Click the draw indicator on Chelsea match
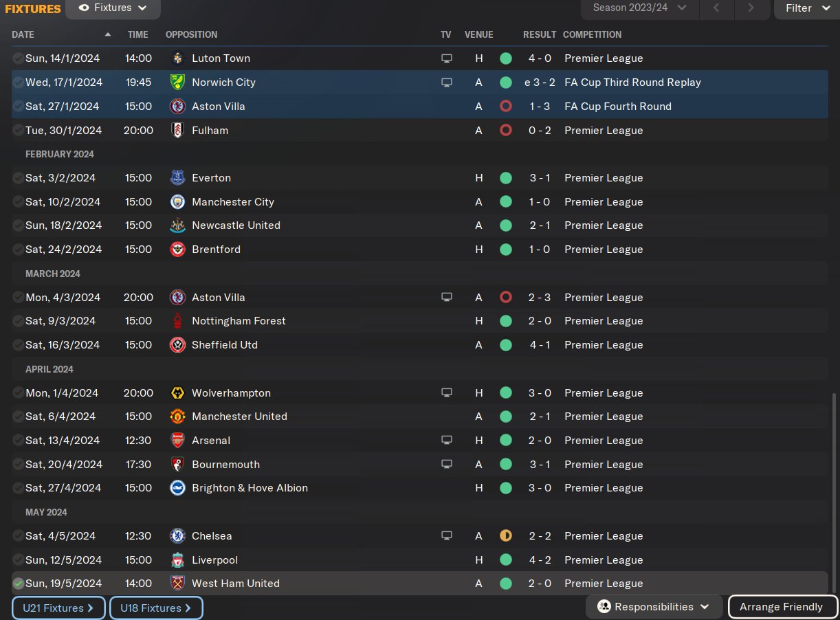Viewport: 840px width, 620px height. coord(506,536)
